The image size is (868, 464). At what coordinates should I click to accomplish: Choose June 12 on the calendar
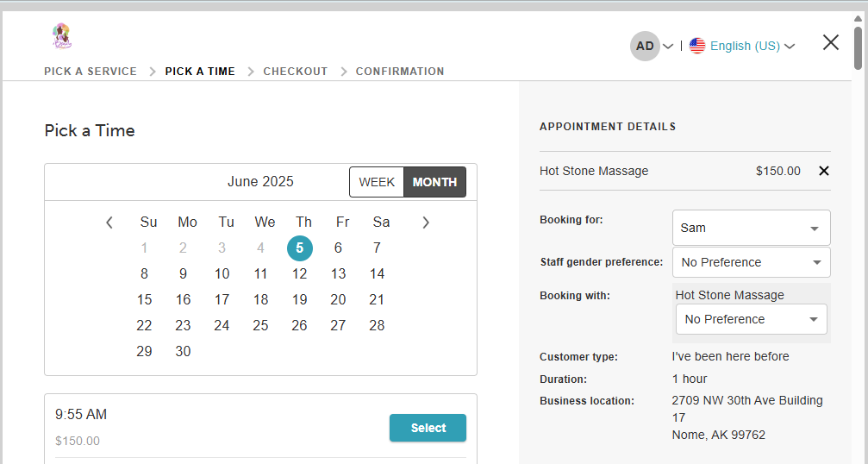[299, 274]
